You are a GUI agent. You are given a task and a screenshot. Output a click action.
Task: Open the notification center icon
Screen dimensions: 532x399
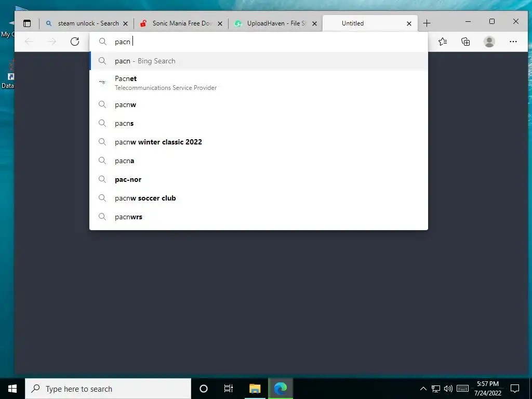pos(515,389)
